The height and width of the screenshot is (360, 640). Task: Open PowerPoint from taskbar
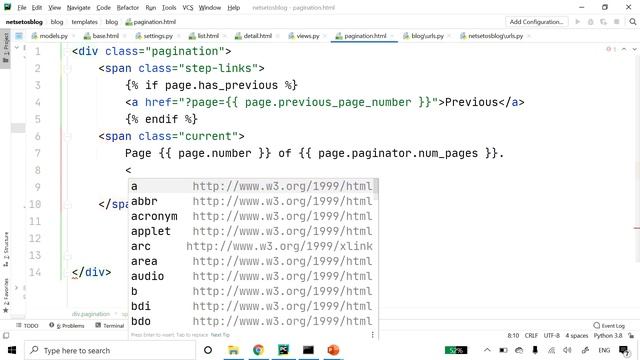coord(333,350)
